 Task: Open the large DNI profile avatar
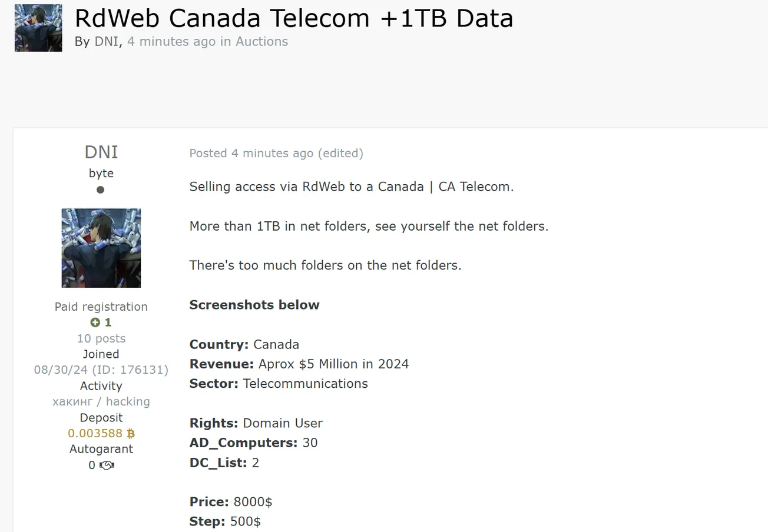click(x=101, y=248)
